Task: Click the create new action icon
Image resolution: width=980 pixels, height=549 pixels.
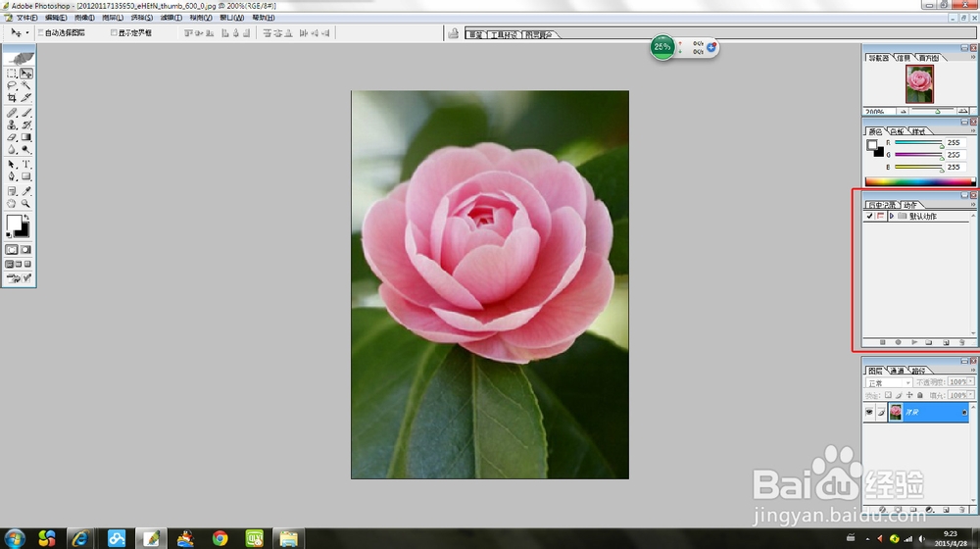Action: (x=946, y=343)
